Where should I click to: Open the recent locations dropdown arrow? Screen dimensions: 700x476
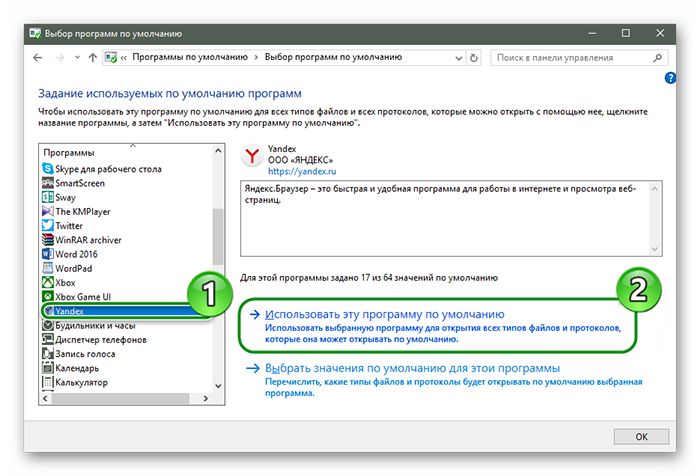point(77,58)
